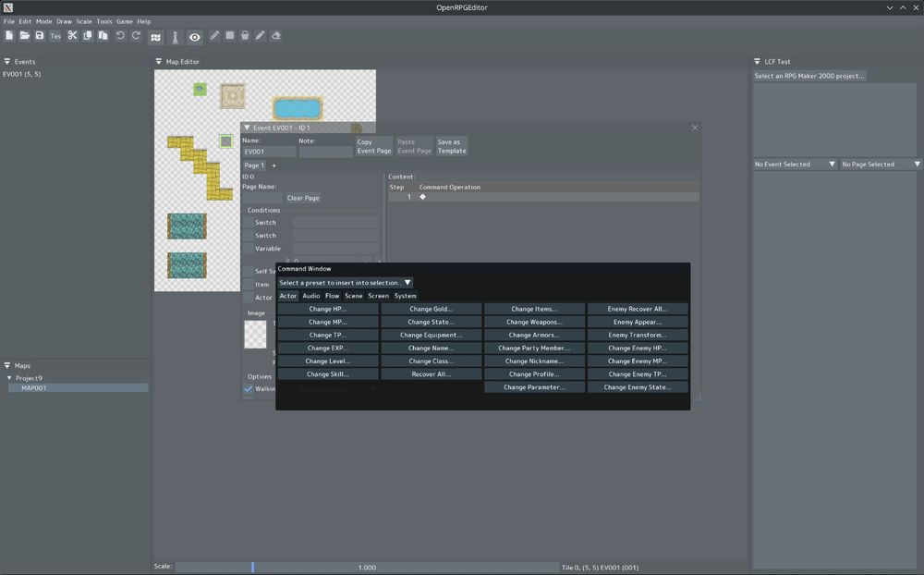Open the Draw menu
The image size is (924, 575).
[64, 21]
